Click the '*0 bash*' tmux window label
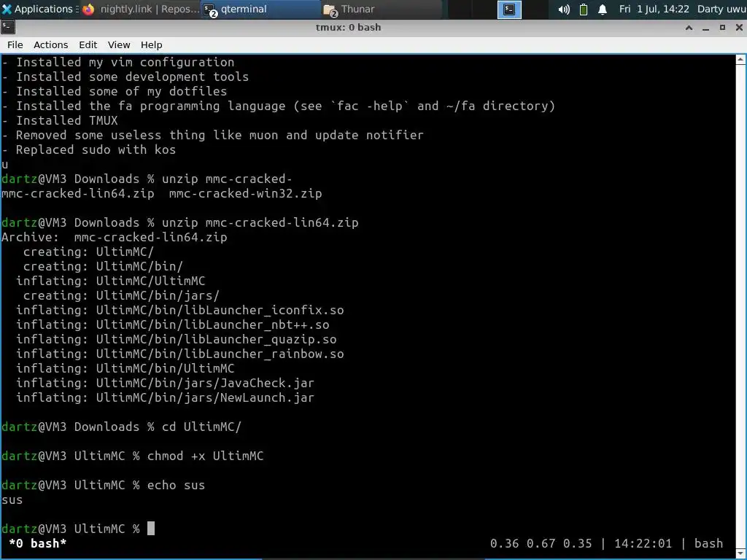 point(38,543)
